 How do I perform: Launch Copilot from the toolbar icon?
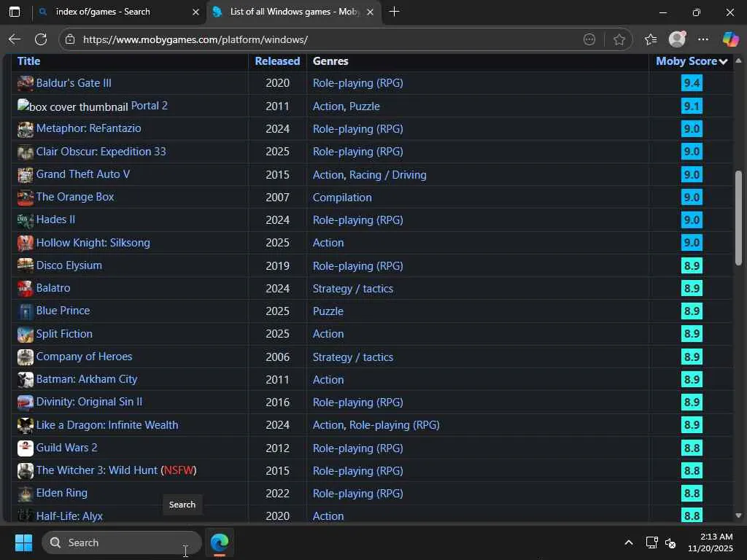(x=730, y=39)
